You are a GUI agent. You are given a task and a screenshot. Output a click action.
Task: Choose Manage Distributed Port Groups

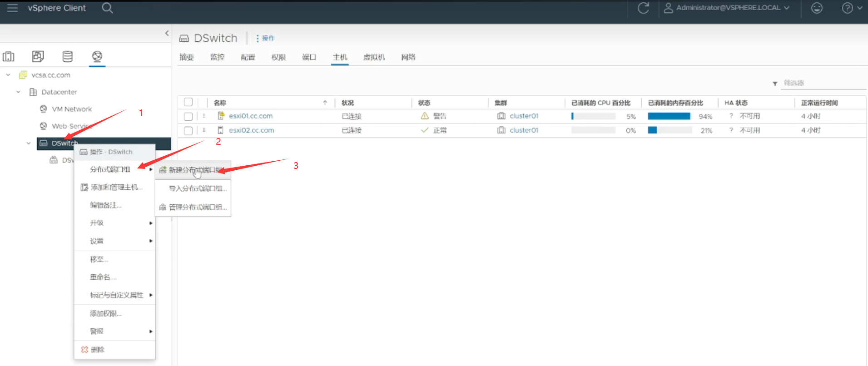[x=193, y=207]
